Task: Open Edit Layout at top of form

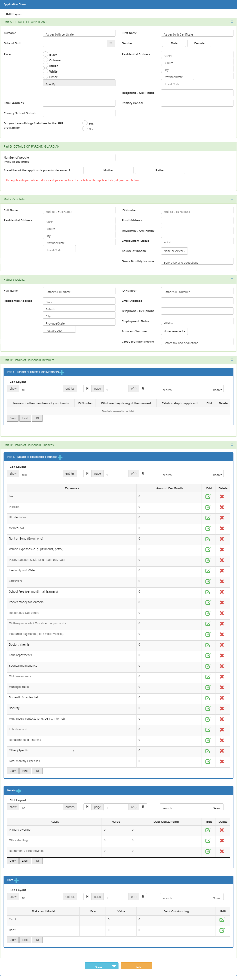Action: [15, 15]
